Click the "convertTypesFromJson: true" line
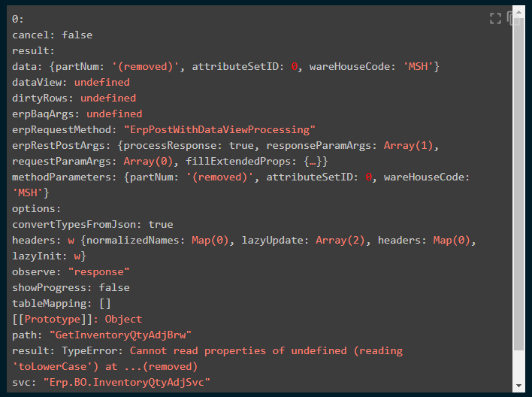532x397 pixels. click(x=92, y=225)
